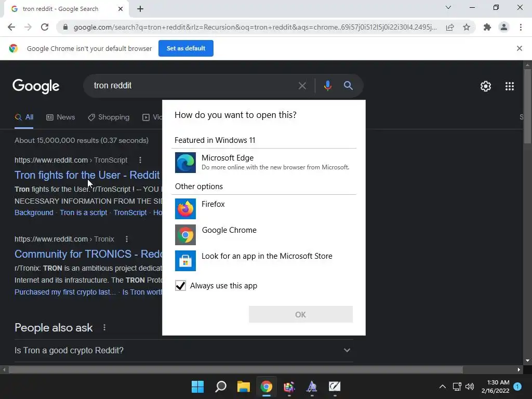Select the All results tab
Screen dimensions: 532x399
(x=24, y=117)
